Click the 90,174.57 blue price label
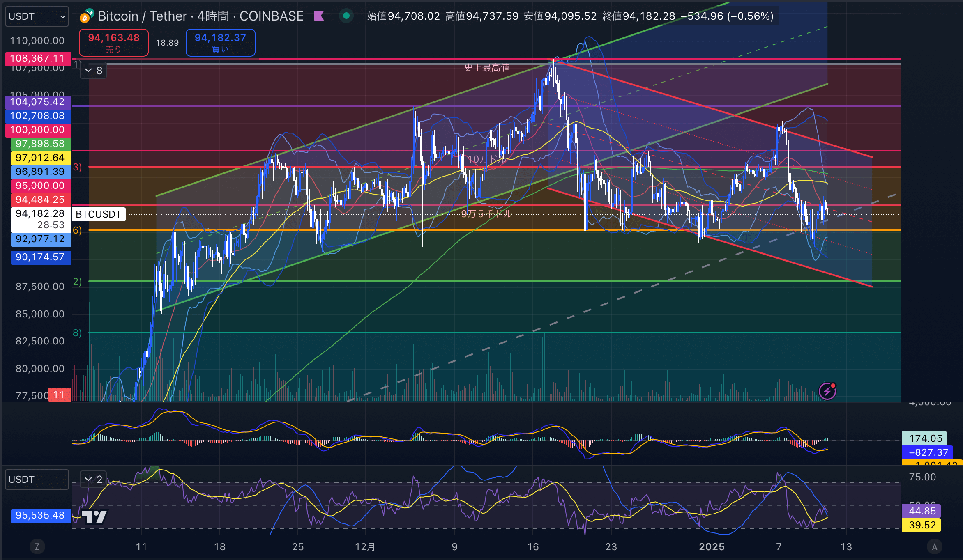Screen dimensions: 963x560 coord(41,257)
